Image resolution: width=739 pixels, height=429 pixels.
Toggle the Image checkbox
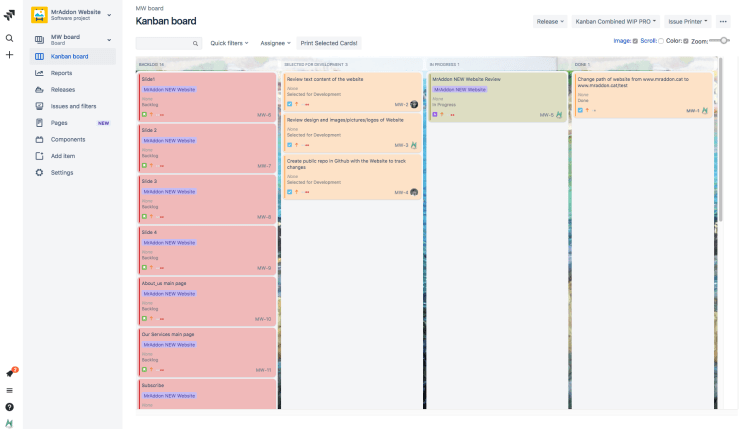(635, 41)
